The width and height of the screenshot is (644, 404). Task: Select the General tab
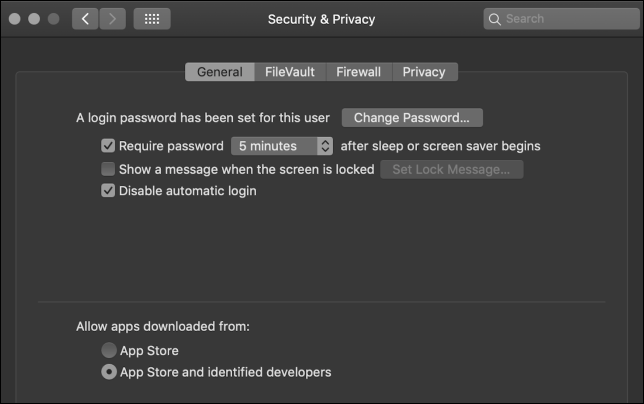coord(220,72)
